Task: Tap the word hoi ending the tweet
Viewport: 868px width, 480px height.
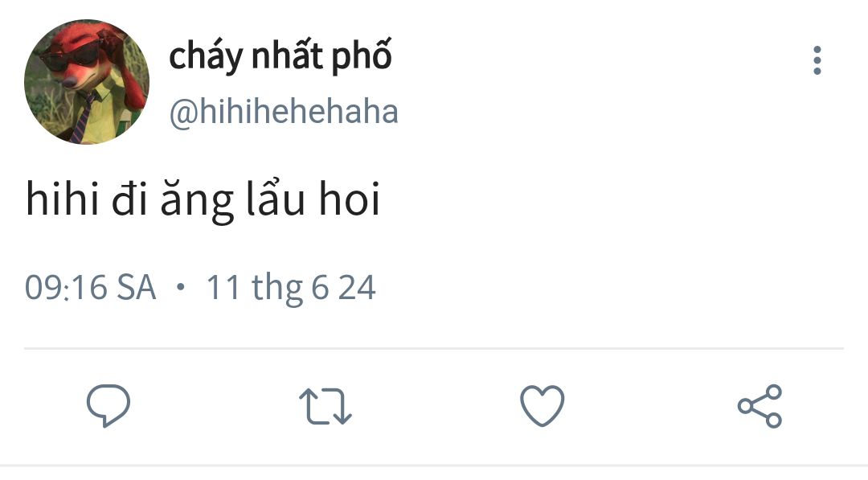Action: click(x=350, y=199)
